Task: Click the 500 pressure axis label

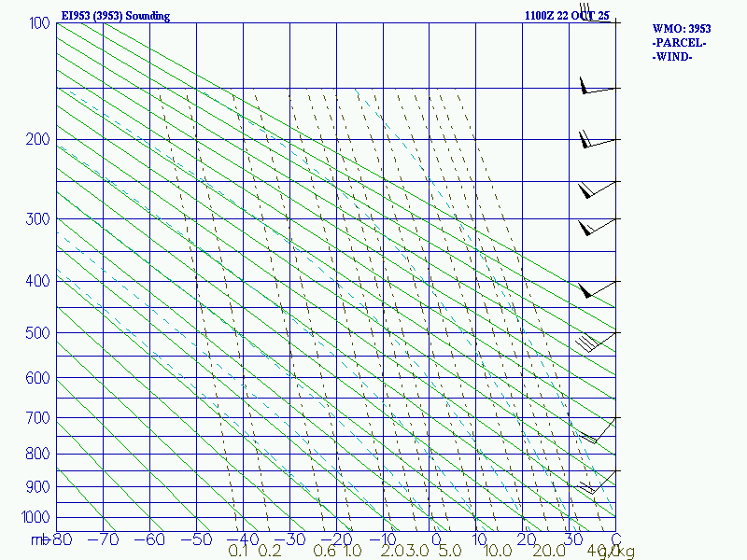Action: click(x=37, y=332)
